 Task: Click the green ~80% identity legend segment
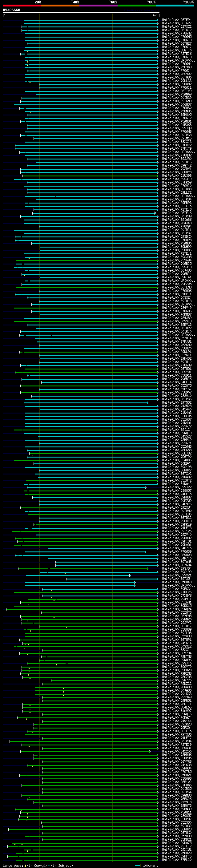137,6
